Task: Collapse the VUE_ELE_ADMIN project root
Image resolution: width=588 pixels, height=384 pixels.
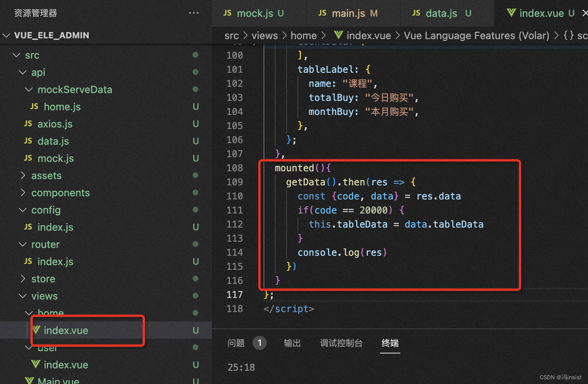Action: [x=6, y=35]
